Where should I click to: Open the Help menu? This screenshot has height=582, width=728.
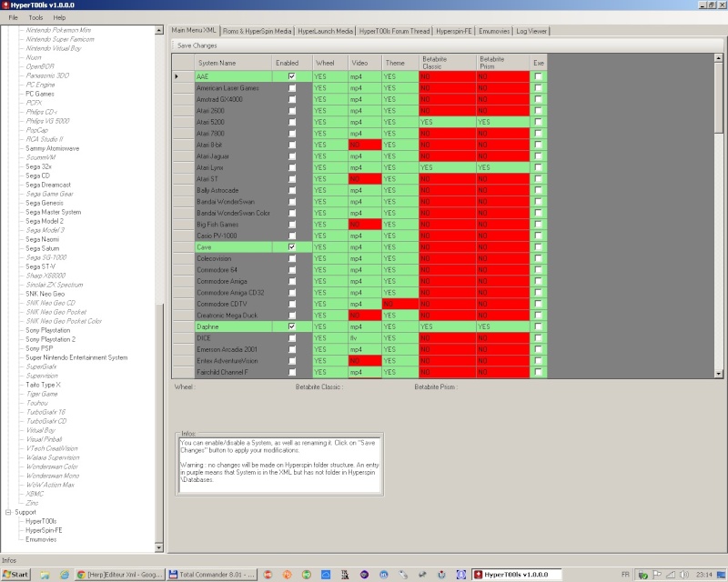(x=59, y=17)
